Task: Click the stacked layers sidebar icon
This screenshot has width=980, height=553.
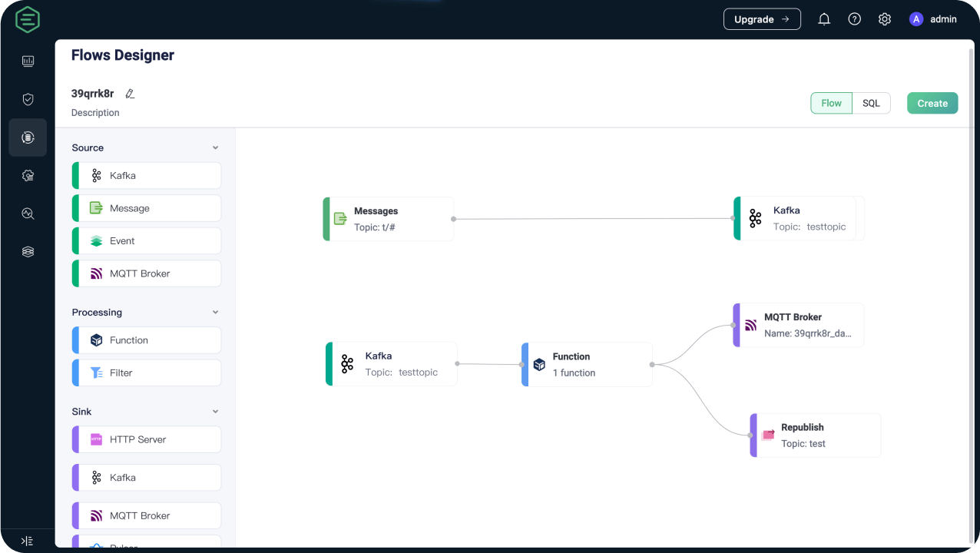Action: (28, 251)
